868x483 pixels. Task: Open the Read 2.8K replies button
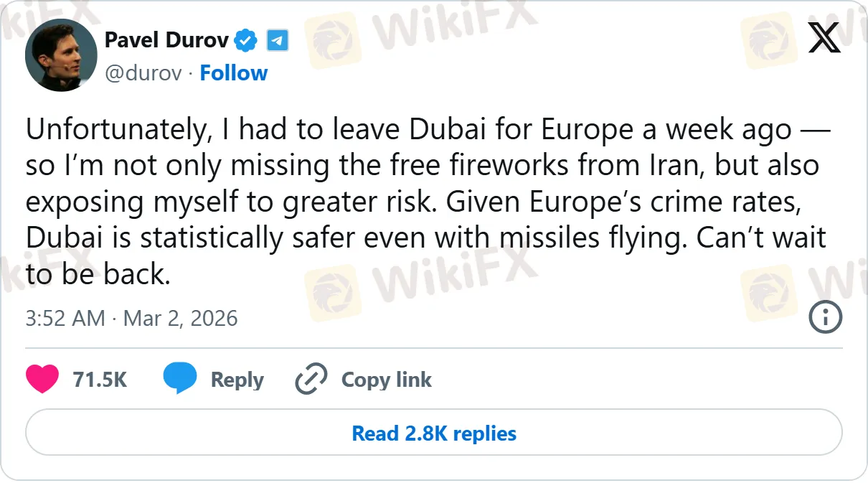[434, 433]
